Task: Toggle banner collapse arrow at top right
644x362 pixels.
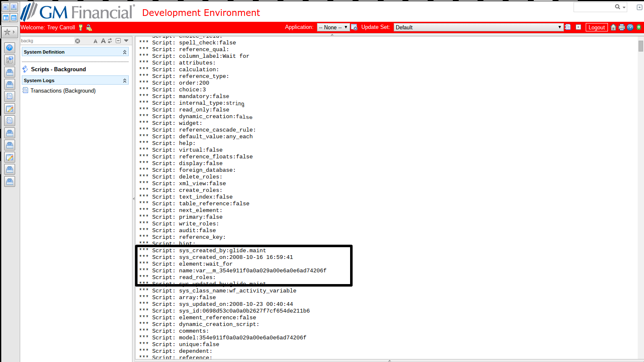Action: (639, 8)
